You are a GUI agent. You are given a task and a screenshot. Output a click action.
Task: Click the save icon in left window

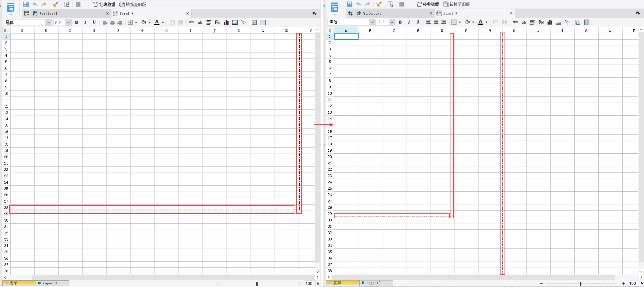pyautogui.click(x=26, y=4)
